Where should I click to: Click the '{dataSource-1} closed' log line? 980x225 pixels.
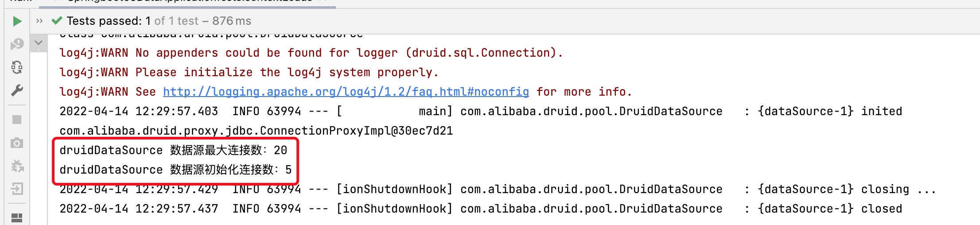point(829,209)
